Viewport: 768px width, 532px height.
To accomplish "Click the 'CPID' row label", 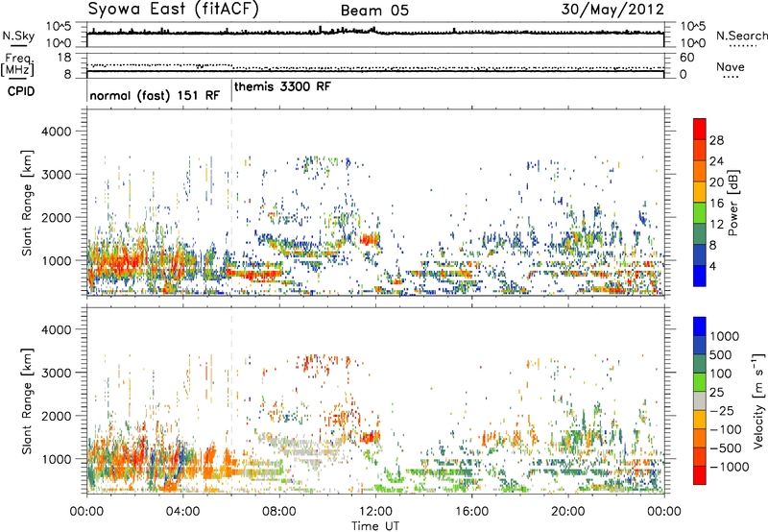I will coord(21,91).
